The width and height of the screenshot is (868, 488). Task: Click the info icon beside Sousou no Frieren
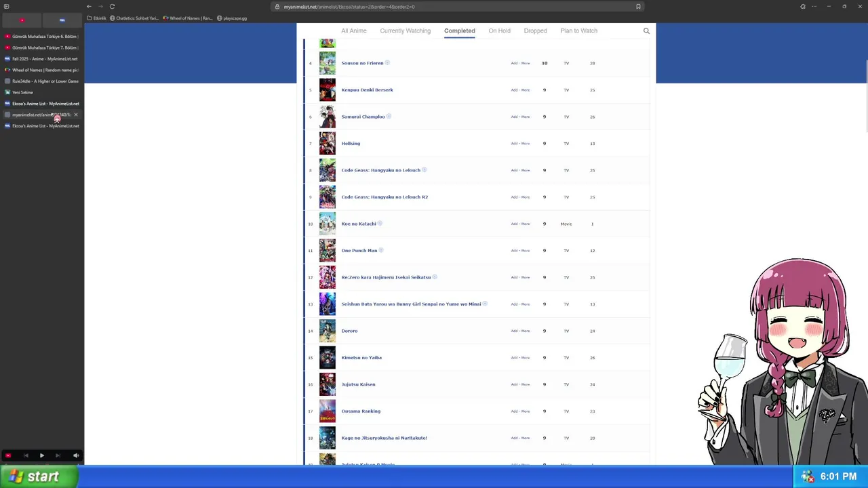[x=387, y=63]
